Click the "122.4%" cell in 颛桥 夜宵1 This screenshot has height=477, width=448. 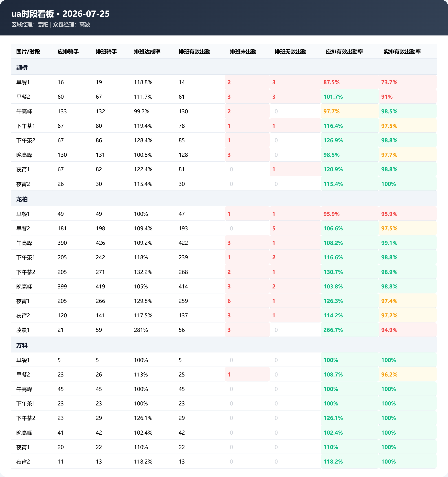tap(143, 169)
